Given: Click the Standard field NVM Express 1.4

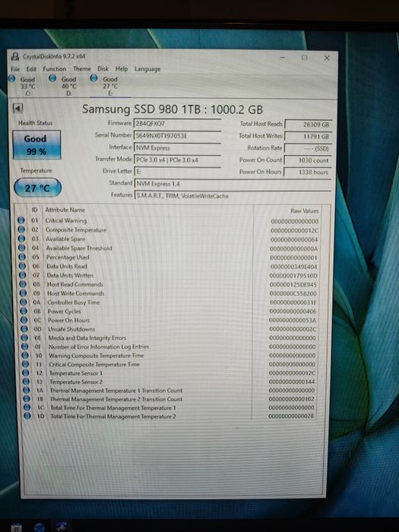Looking at the screenshot, I should [x=233, y=184].
